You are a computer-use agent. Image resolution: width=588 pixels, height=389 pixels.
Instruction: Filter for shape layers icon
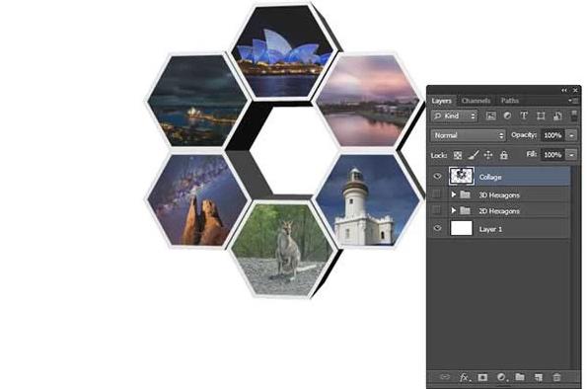coord(541,116)
